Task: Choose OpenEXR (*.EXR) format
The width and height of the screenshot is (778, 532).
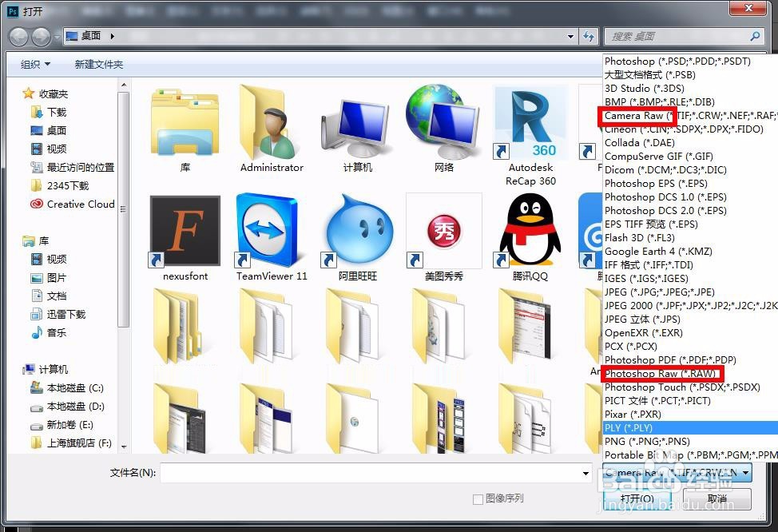Action: click(690, 332)
